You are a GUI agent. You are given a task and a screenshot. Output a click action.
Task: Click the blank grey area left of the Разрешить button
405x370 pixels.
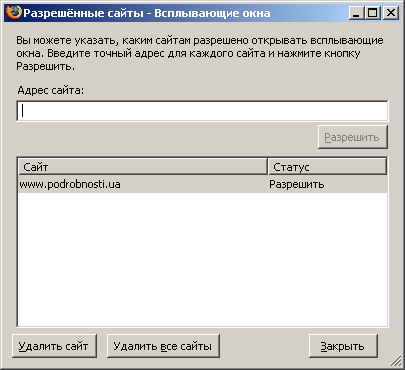point(167,137)
